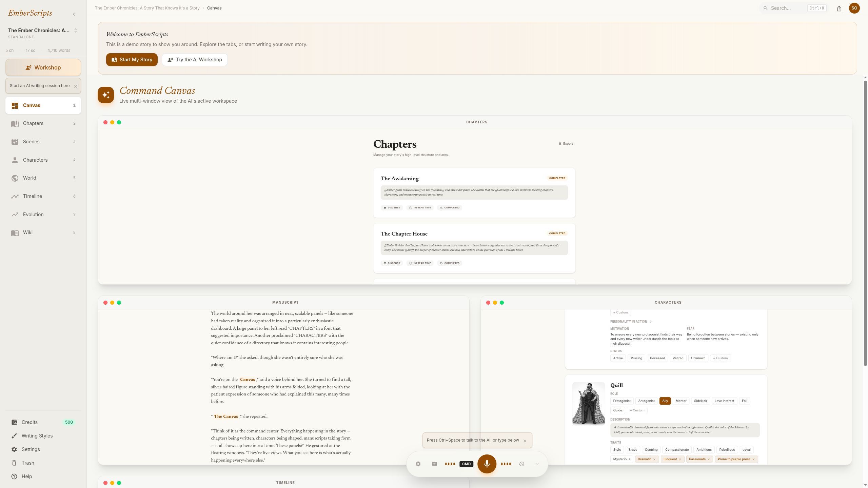The width and height of the screenshot is (868, 488).
Task: Click Export in the Chapters panel
Action: (x=566, y=144)
